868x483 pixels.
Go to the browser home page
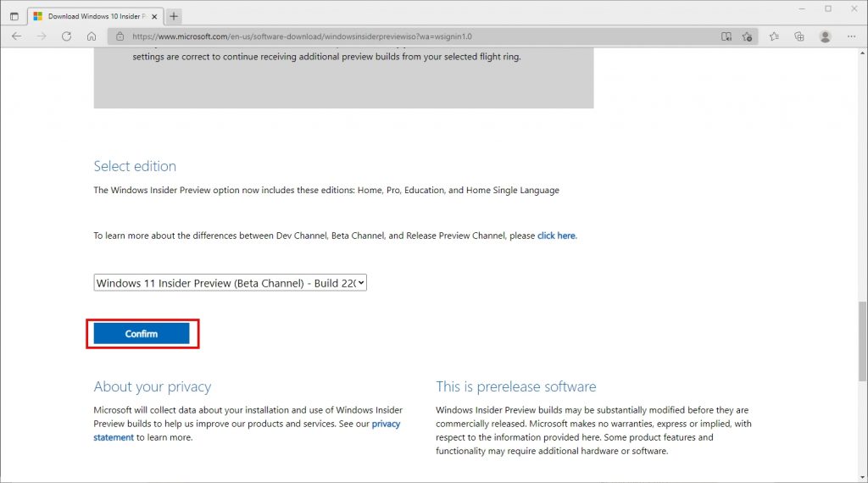point(92,36)
